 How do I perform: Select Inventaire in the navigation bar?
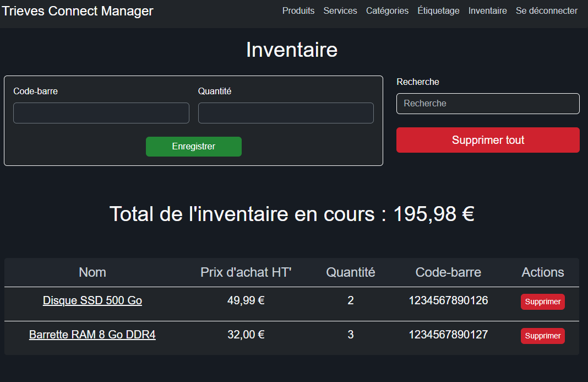pyautogui.click(x=487, y=11)
